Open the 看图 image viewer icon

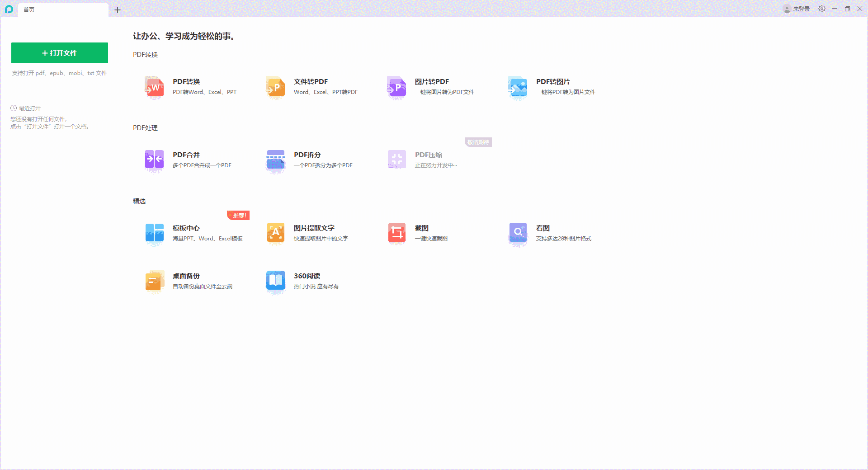518,233
